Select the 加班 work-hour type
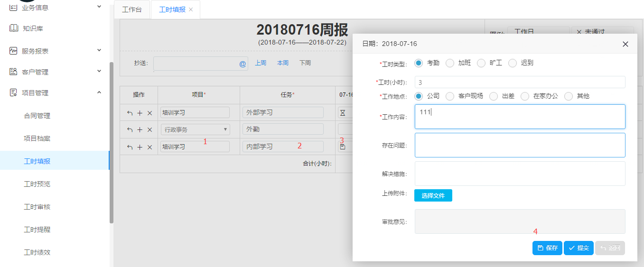Viewport: 644px width, 267px height. click(450, 63)
